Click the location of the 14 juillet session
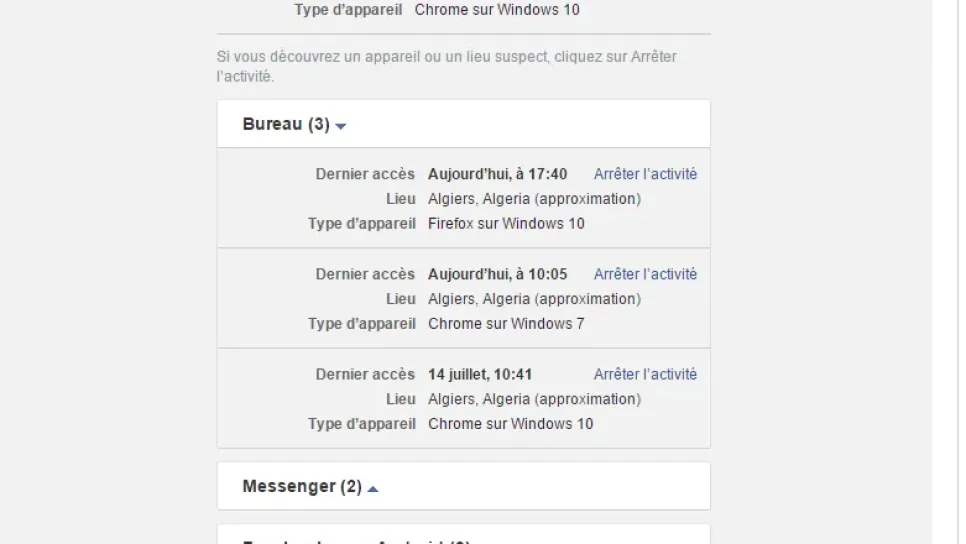Screen dimensions: 966x544 pyautogui.click(x=534, y=398)
